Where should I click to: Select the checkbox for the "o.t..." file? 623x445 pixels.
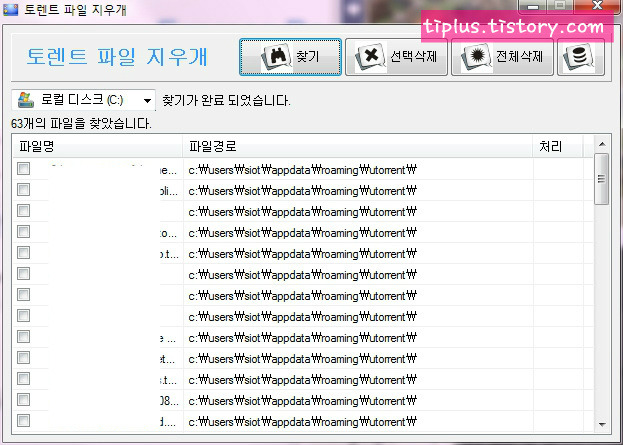pyautogui.click(x=23, y=252)
